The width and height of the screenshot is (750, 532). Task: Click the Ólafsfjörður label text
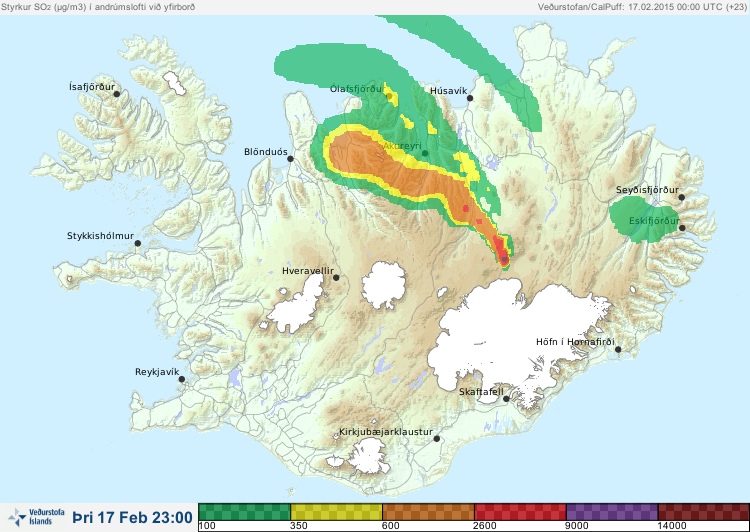pos(356,89)
